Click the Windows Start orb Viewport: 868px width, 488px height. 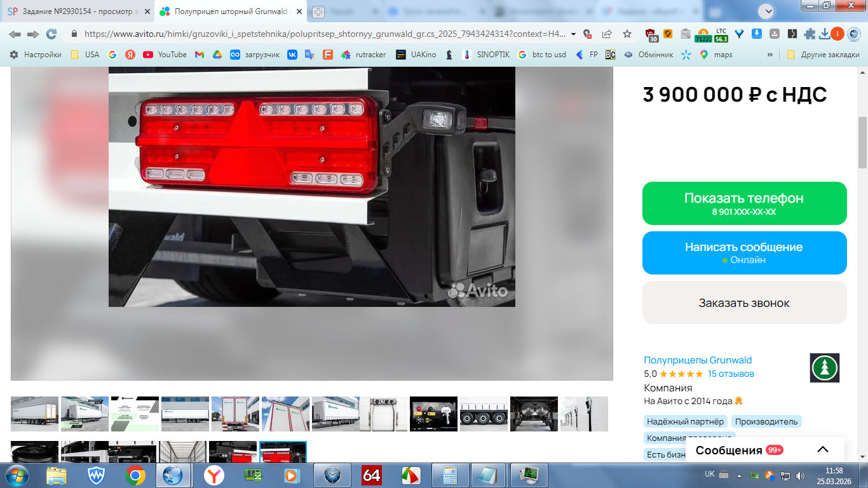click(x=17, y=475)
